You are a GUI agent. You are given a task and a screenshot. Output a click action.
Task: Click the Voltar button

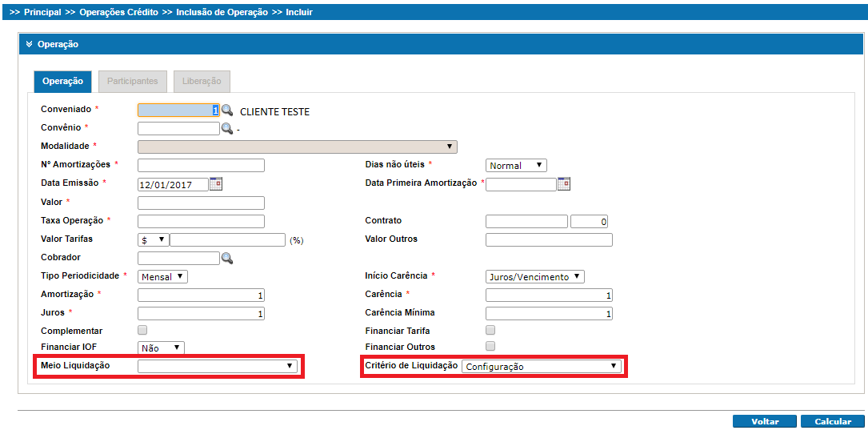(x=765, y=421)
